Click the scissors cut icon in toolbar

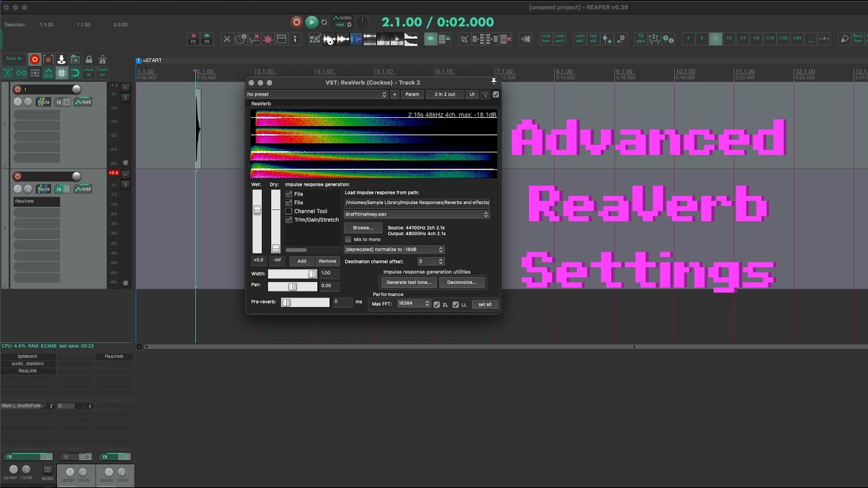pos(227,39)
